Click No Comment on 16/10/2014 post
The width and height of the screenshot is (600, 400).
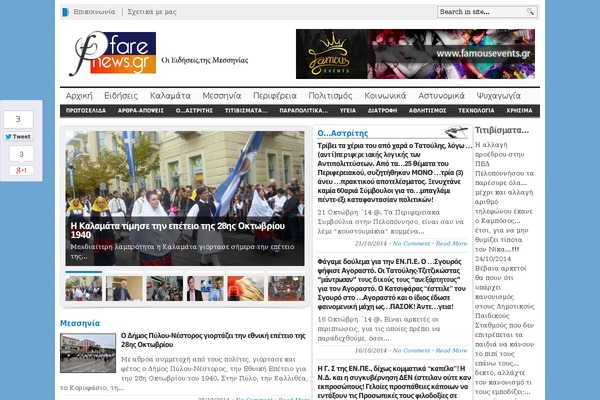pos(411,351)
